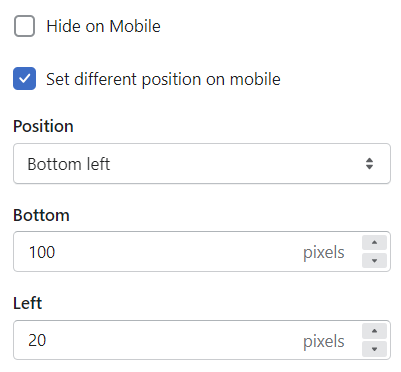Select the 'Bottom left' text in Position
The height and width of the screenshot is (372, 401).
tap(69, 164)
